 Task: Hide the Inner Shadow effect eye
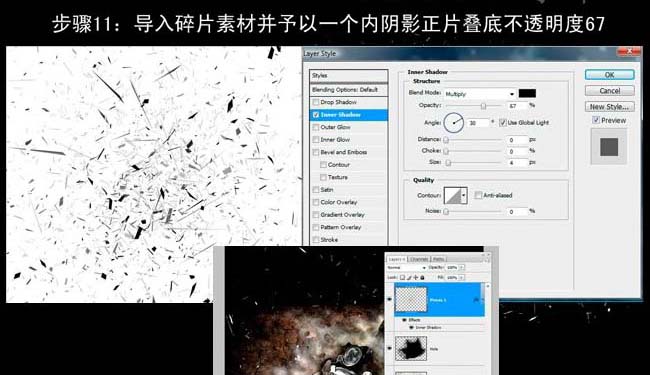click(x=411, y=327)
